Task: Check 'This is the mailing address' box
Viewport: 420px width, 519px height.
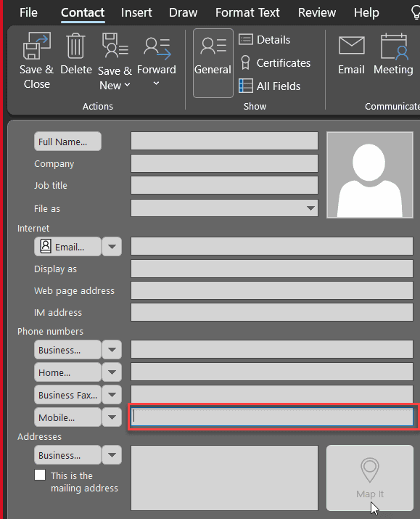Action: (x=40, y=475)
